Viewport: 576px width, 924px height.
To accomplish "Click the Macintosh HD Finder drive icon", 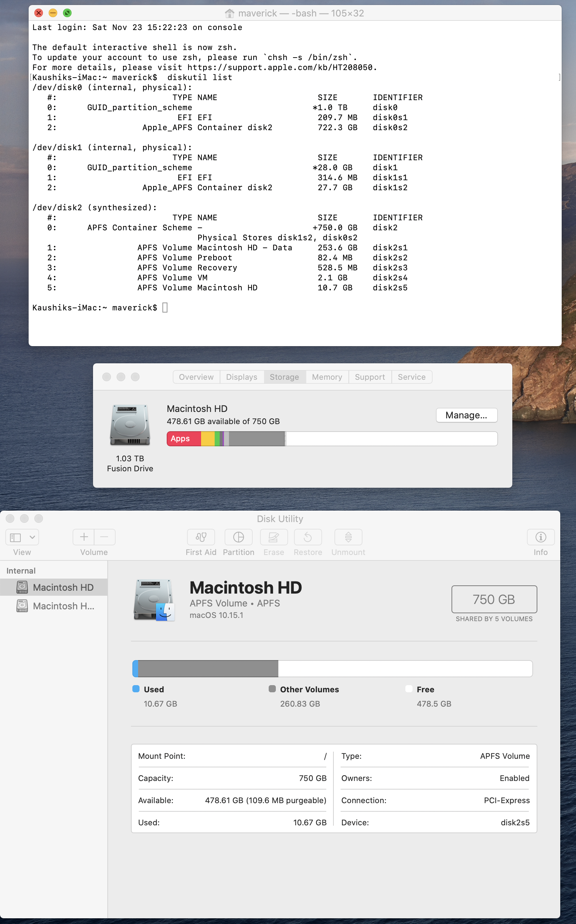I will 154,600.
